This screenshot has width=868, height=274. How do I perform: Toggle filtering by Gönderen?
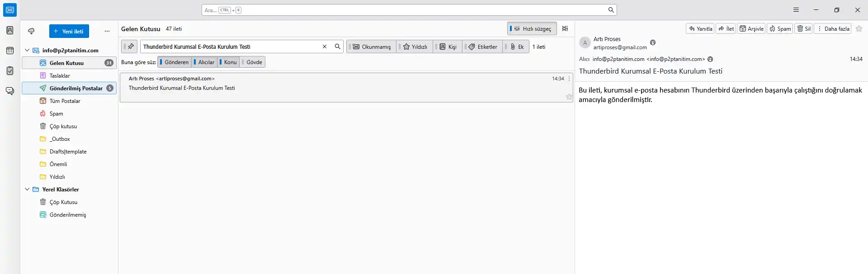[x=175, y=62]
